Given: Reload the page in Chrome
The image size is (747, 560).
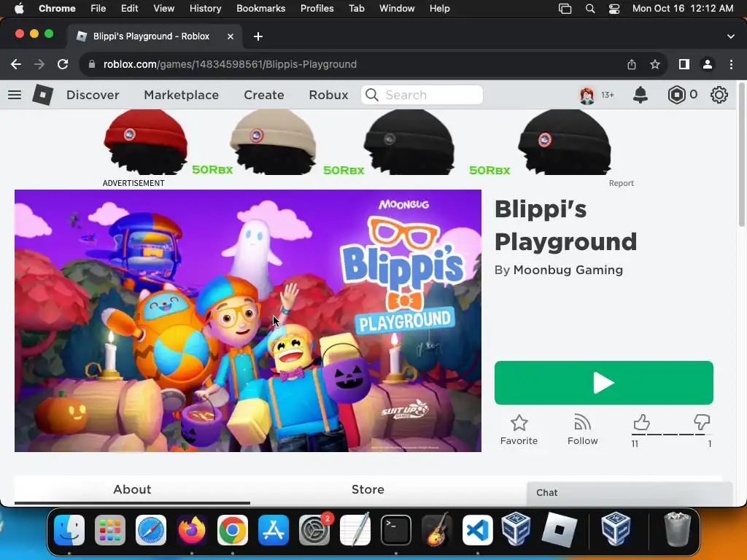Looking at the screenshot, I should 63,64.
